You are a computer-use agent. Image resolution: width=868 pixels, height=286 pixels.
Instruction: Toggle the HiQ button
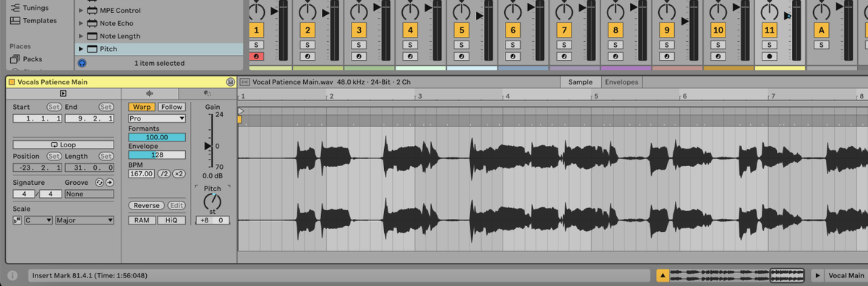[171, 220]
